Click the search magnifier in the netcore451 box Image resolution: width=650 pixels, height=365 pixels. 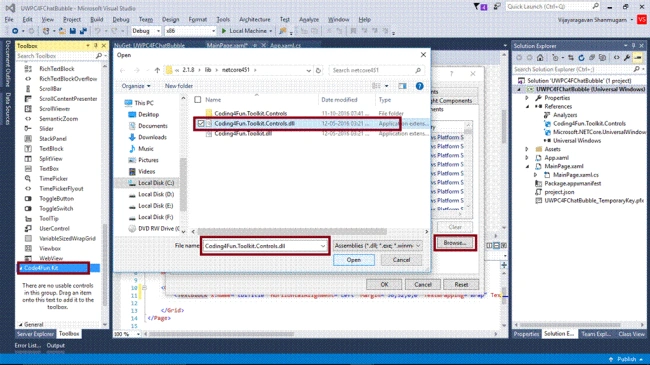click(x=418, y=70)
